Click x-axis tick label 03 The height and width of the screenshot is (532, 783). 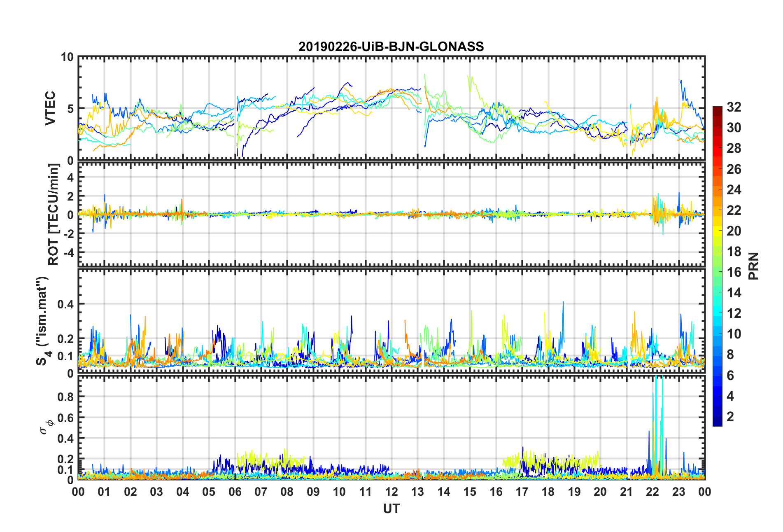(x=156, y=492)
